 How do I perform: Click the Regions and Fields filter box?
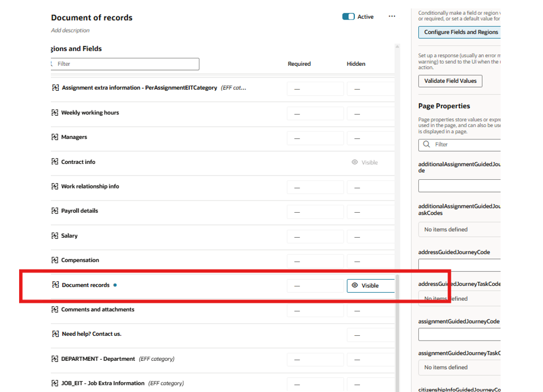click(x=125, y=64)
